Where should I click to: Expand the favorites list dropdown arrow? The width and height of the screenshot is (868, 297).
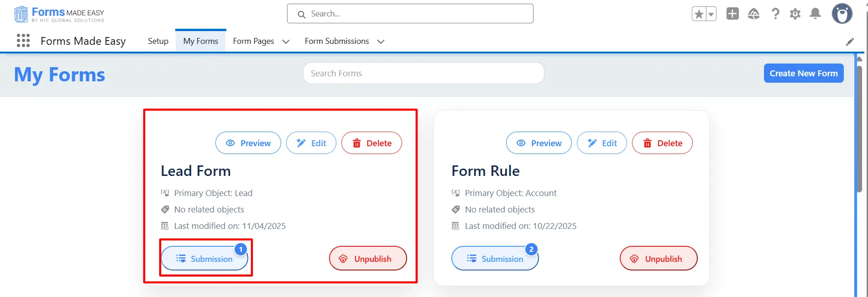pyautogui.click(x=711, y=14)
